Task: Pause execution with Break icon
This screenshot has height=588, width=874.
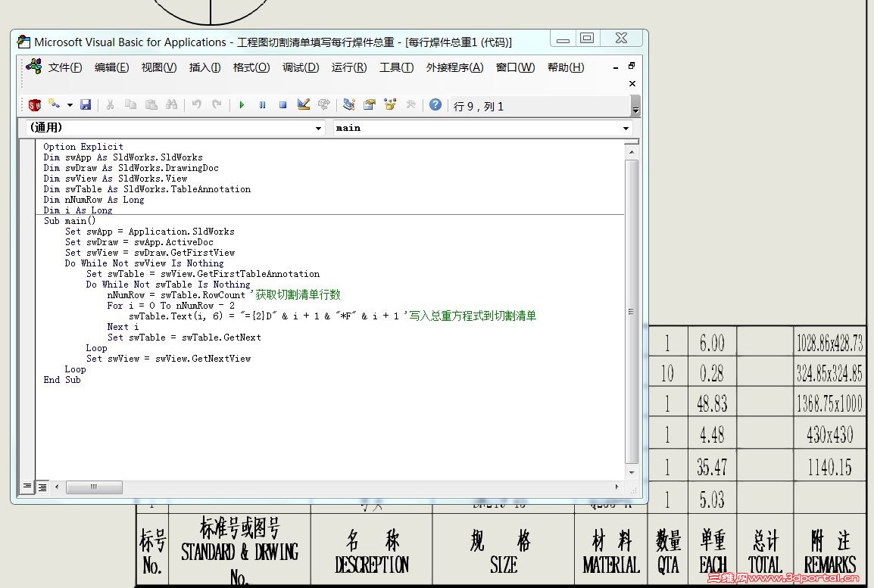Action: coord(262,105)
